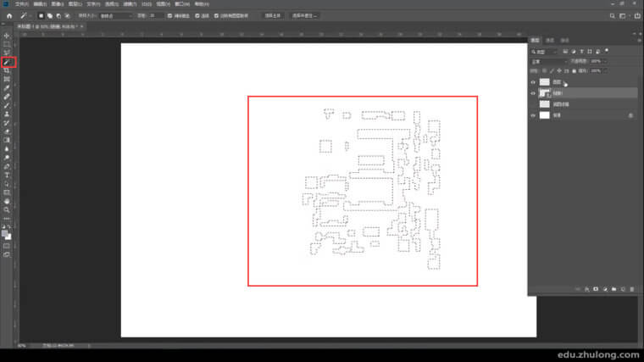Select the Crop tool

(7, 70)
